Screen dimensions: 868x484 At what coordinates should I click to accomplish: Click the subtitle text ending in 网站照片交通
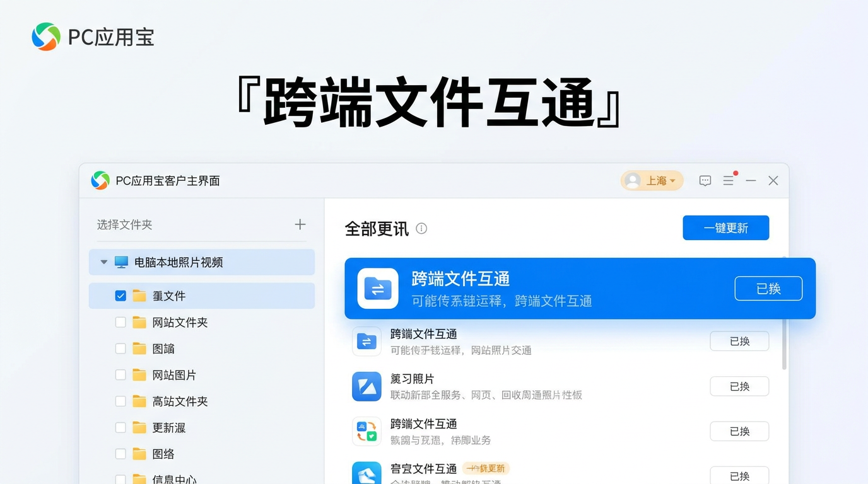[x=461, y=350]
